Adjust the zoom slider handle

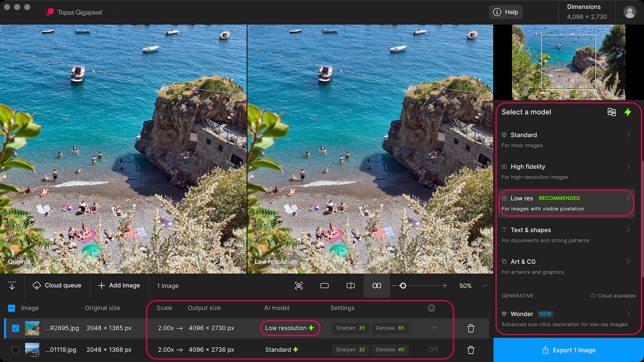(x=403, y=286)
